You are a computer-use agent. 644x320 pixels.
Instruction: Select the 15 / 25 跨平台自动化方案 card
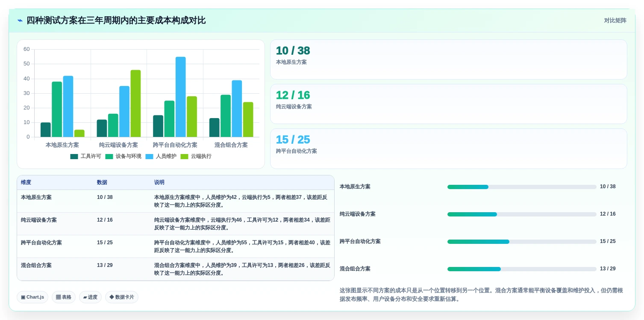[x=448, y=148]
